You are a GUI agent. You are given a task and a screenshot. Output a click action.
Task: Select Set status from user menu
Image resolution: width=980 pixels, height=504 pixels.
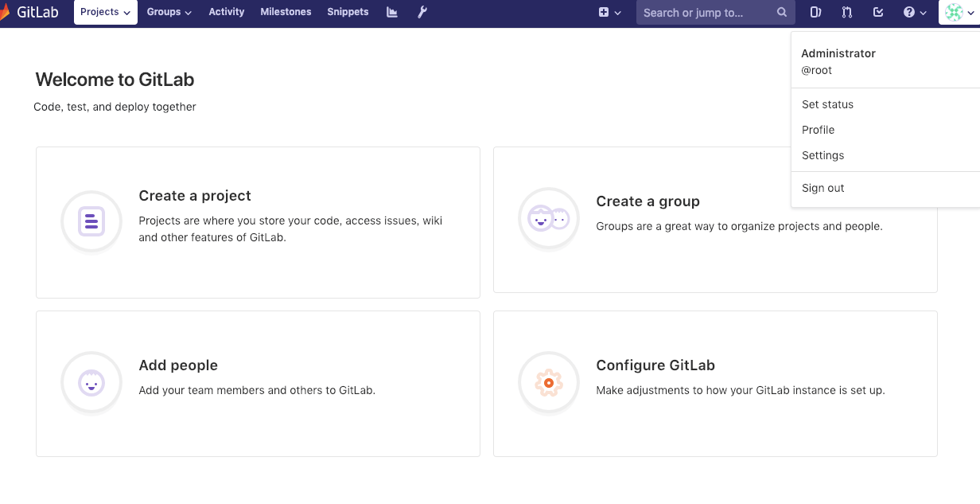point(827,104)
